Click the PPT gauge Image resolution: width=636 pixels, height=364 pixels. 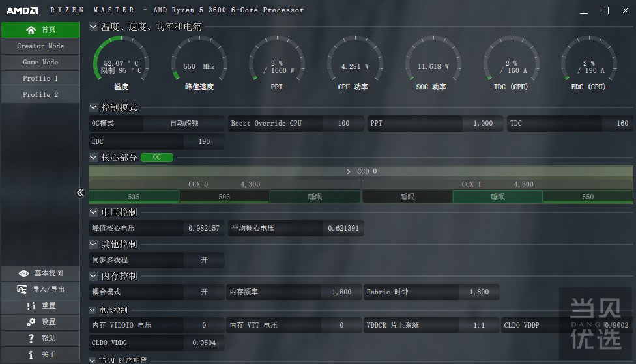click(x=277, y=64)
